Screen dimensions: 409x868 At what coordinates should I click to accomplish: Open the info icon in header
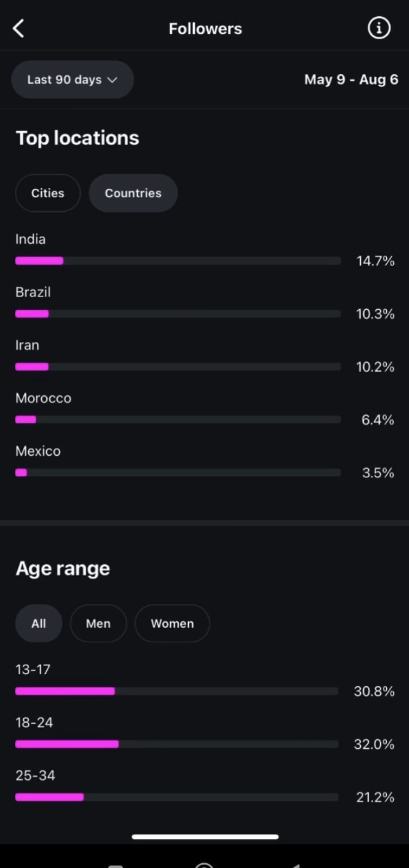pos(379,28)
